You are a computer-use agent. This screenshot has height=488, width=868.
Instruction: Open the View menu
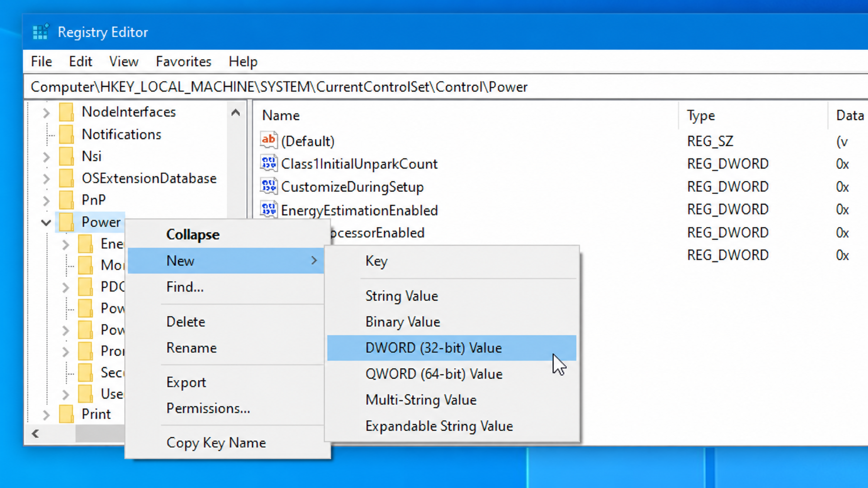(124, 62)
